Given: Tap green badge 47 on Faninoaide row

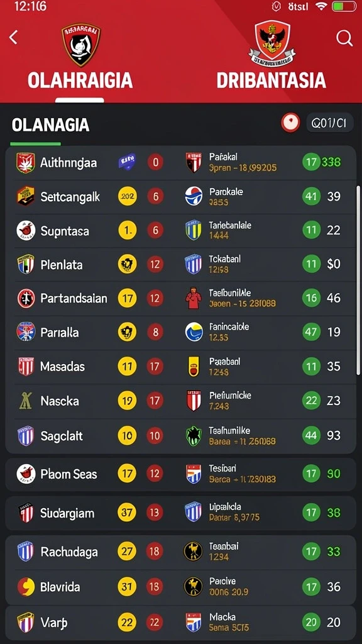Looking at the screenshot, I should (311, 332).
